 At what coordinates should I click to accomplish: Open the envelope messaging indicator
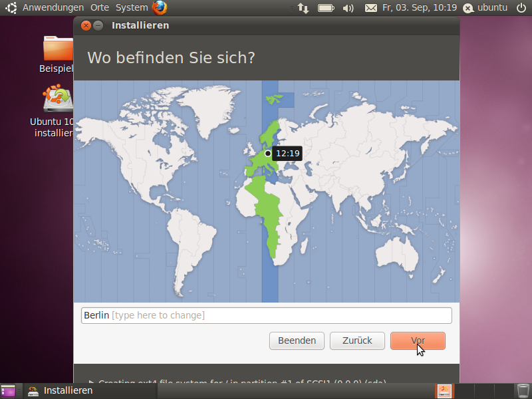[370, 7]
